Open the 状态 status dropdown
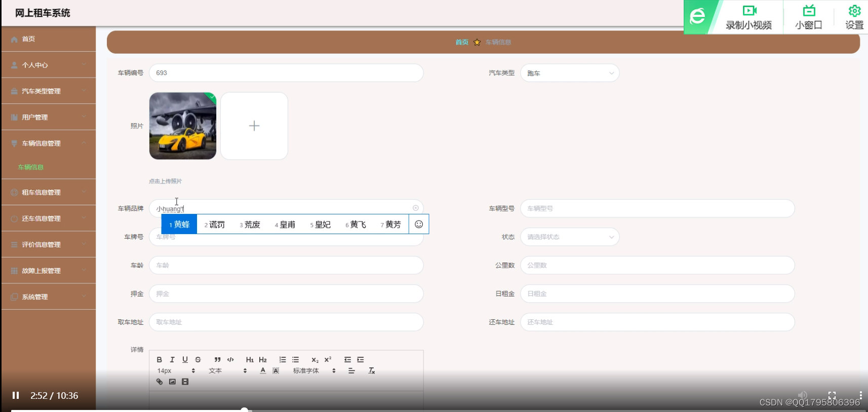This screenshot has width=868, height=412. point(570,237)
